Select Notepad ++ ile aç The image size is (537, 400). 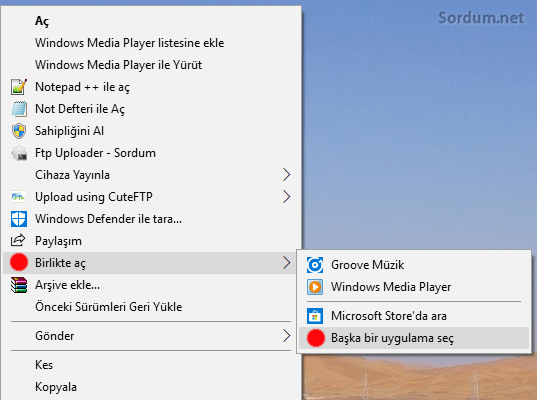coord(150,87)
